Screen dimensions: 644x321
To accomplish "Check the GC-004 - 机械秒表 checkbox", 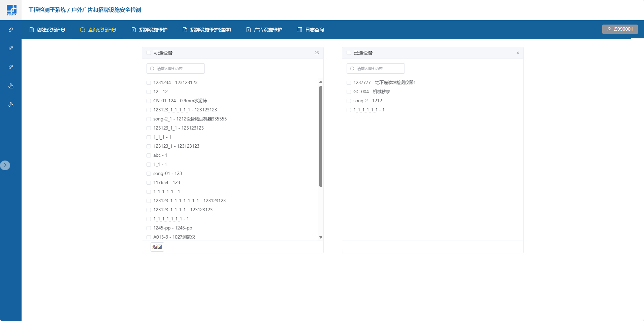I will 349,92.
